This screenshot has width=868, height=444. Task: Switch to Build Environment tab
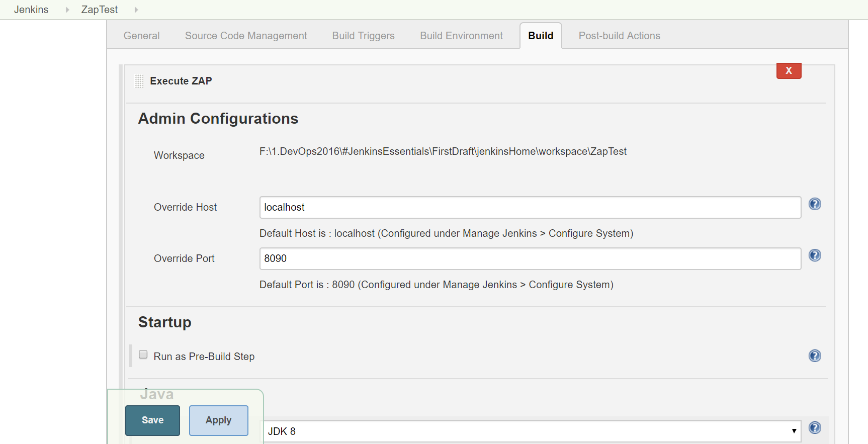point(461,36)
